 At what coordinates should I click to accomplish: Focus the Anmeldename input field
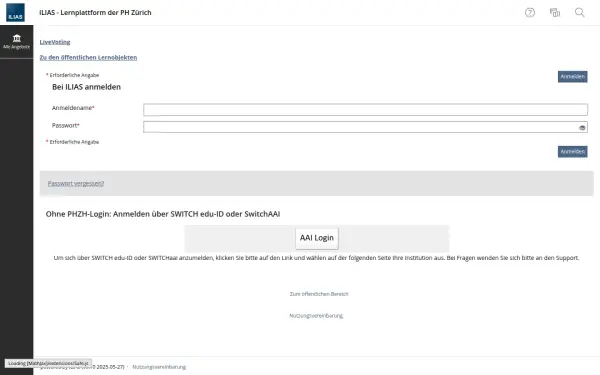[365, 110]
